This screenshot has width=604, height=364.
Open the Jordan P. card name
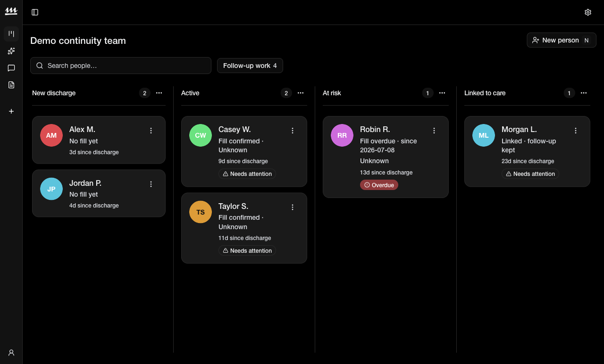[x=85, y=183]
